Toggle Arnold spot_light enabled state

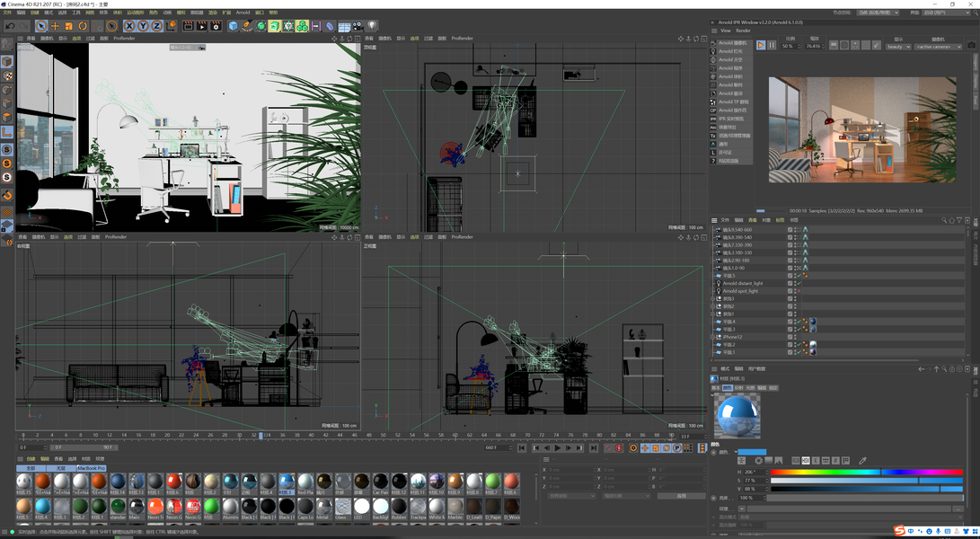[797, 291]
